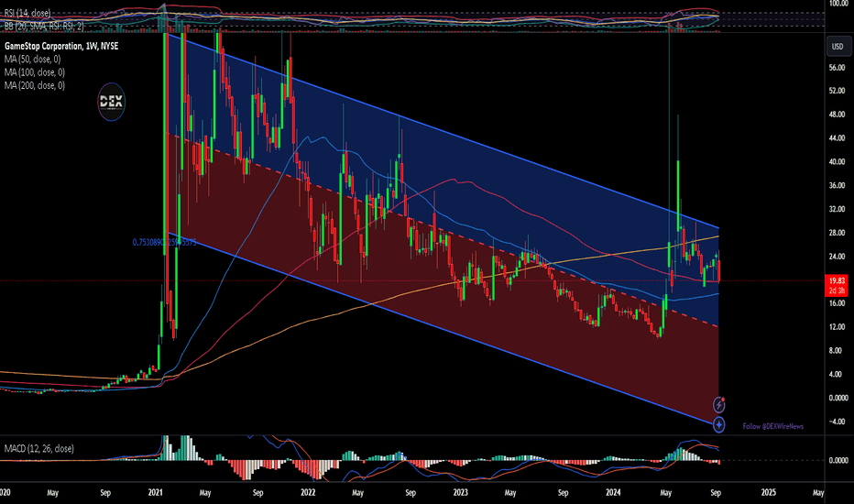The image size is (854, 504).
Task: Click the 48.00 price axis label
Action: [837, 115]
